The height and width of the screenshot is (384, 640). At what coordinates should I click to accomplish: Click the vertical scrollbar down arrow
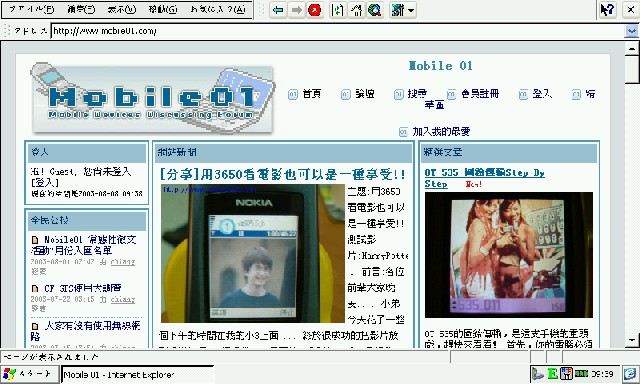coord(632,340)
